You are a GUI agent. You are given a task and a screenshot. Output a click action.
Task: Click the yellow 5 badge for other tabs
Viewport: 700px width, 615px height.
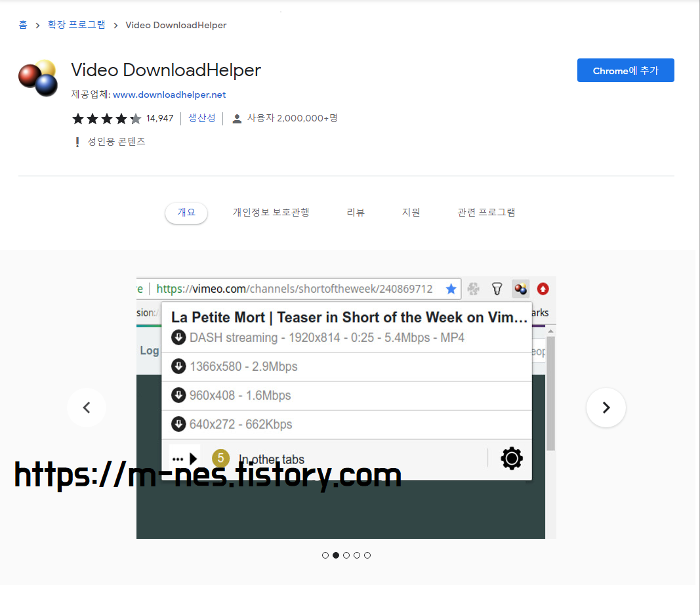tap(220, 458)
